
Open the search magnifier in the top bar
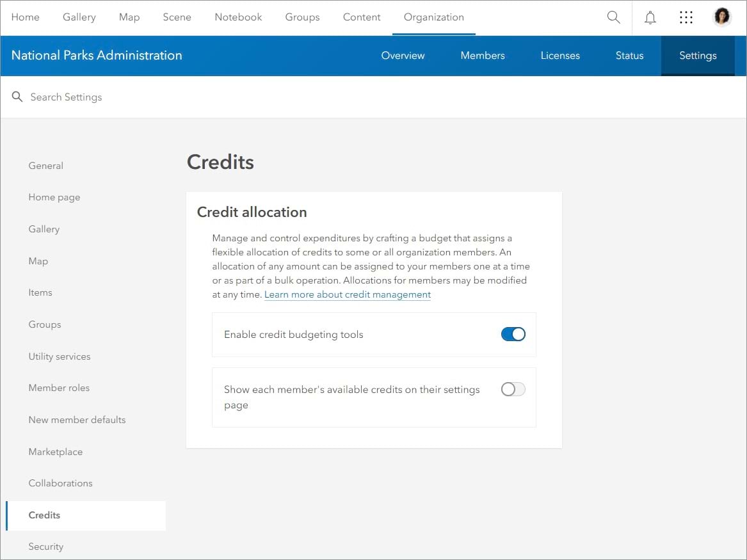[x=613, y=17]
